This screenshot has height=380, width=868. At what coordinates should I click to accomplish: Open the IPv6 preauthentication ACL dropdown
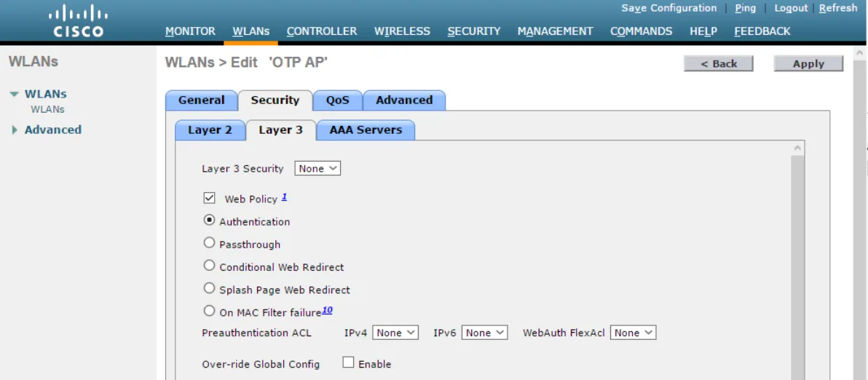click(484, 333)
